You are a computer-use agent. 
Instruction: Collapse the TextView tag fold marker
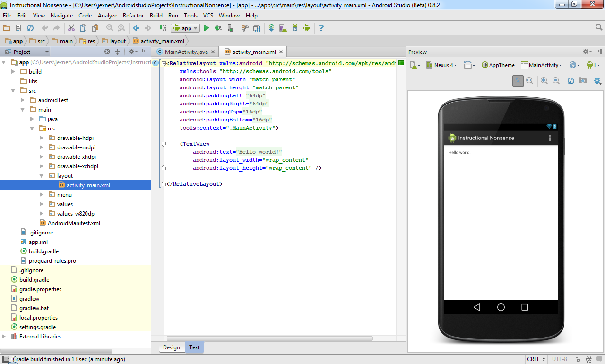coord(164,144)
